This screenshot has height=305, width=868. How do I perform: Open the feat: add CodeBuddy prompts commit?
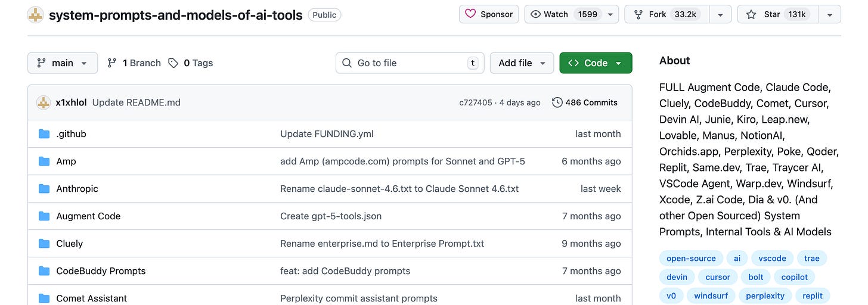345,270
